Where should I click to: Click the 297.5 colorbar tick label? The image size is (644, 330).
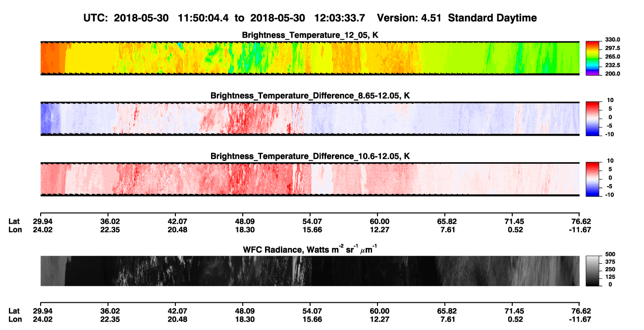(613, 48)
